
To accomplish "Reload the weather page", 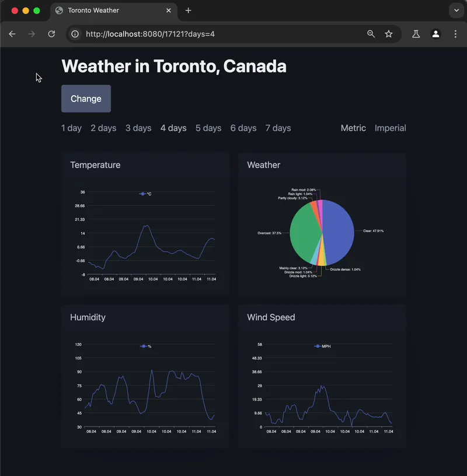I will (x=51, y=34).
